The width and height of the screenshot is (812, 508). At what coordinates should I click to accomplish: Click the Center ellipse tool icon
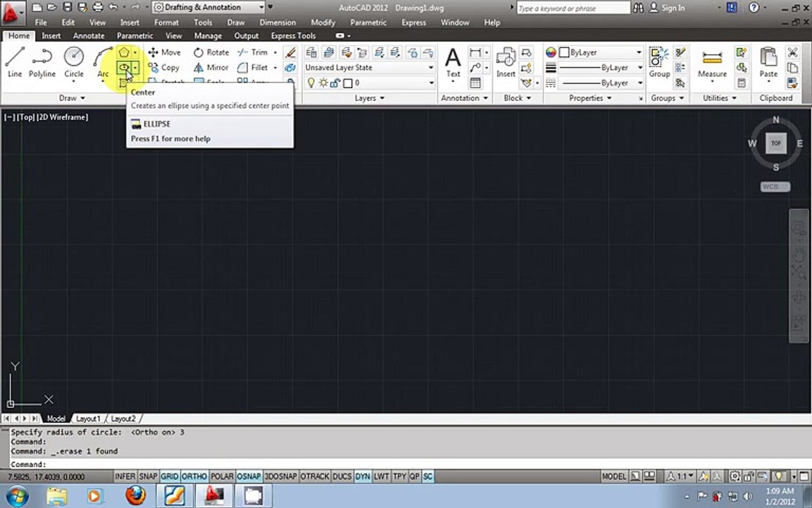pyautogui.click(x=123, y=68)
